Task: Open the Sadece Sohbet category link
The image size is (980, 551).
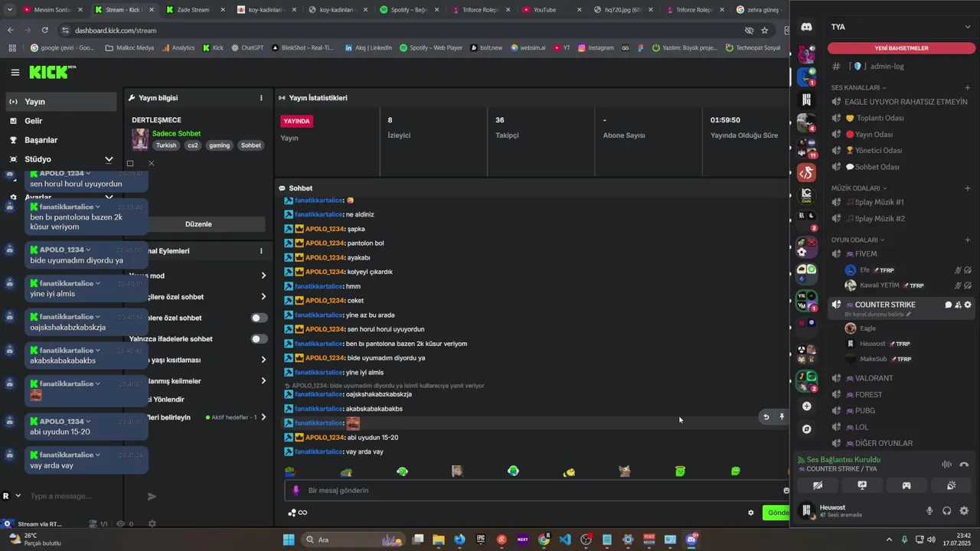Action: click(176, 133)
